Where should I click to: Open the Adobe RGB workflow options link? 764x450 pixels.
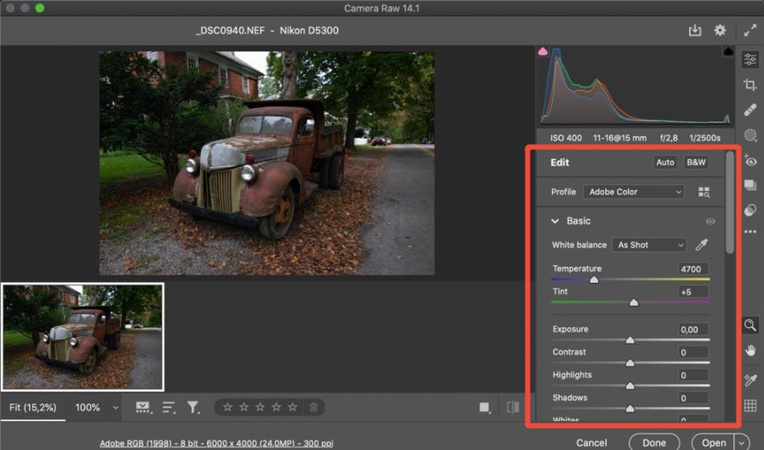(216, 443)
